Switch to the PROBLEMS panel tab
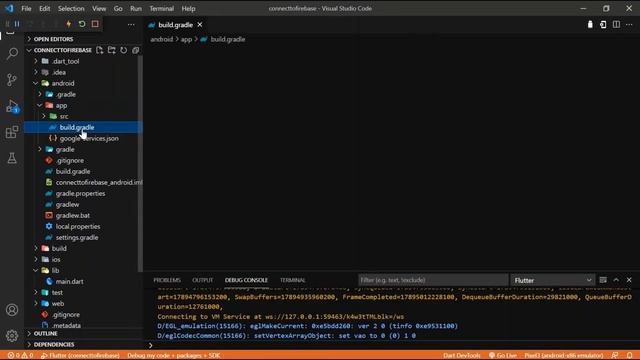The height and width of the screenshot is (360, 640). [167, 280]
